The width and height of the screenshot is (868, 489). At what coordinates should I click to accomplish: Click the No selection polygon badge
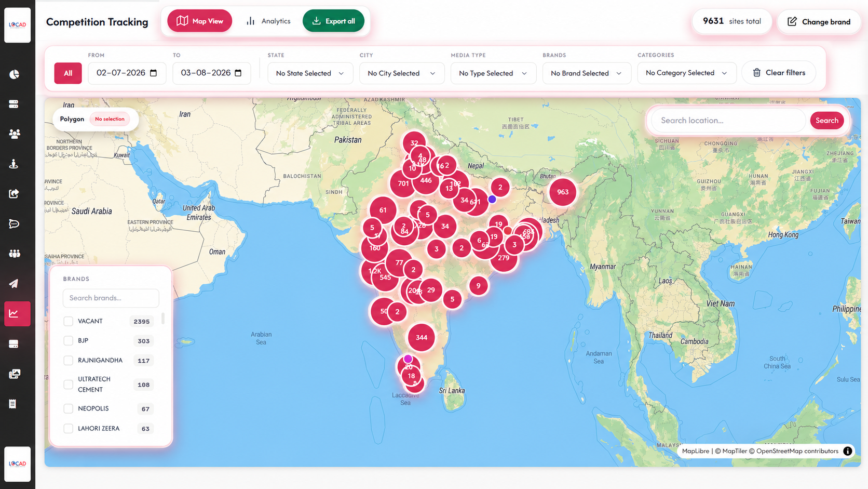tap(110, 119)
